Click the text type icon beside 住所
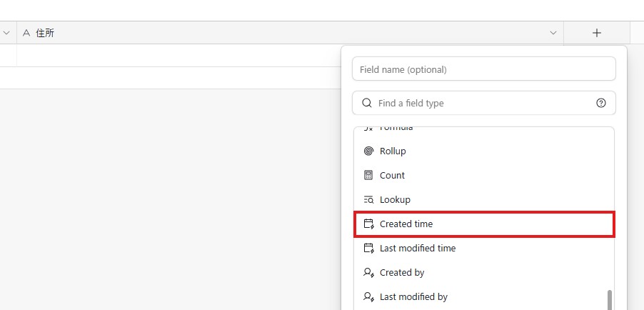The width and height of the screenshot is (644, 310). [26, 33]
